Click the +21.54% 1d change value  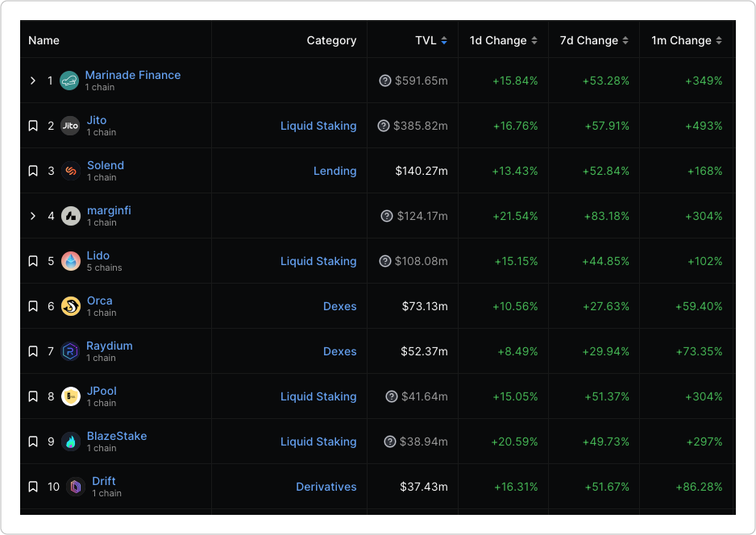[x=515, y=217]
